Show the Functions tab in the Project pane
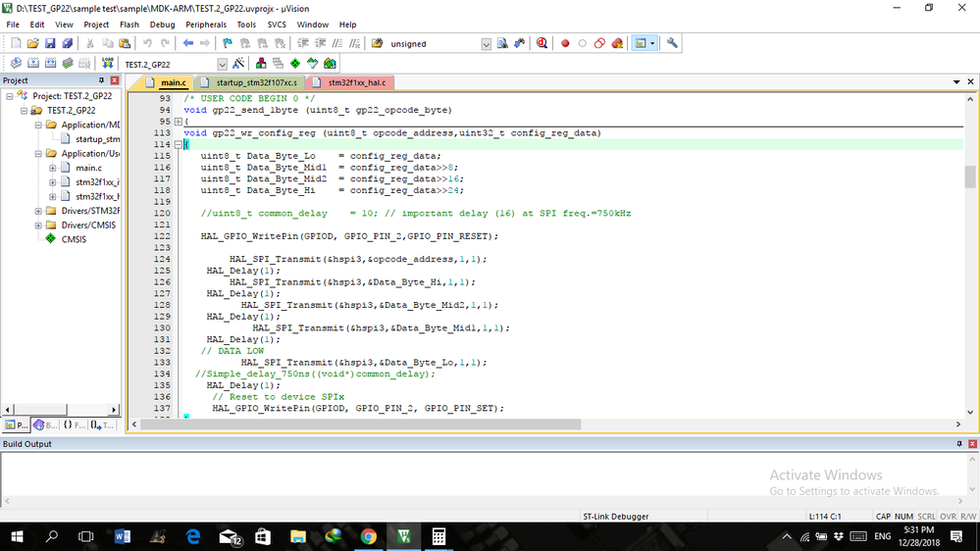 (x=74, y=425)
